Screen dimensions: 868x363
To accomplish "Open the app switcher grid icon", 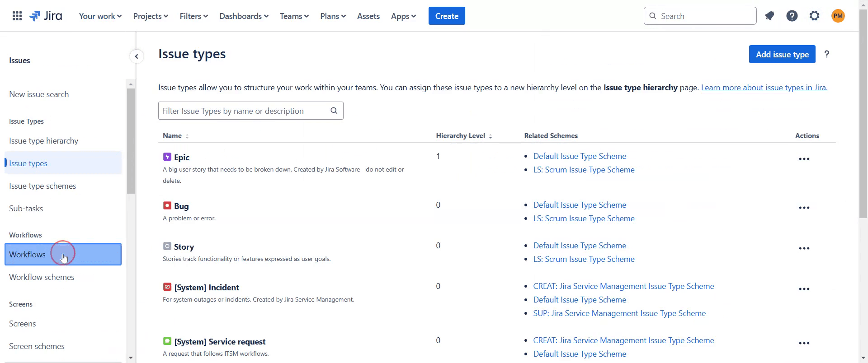I will [17, 16].
